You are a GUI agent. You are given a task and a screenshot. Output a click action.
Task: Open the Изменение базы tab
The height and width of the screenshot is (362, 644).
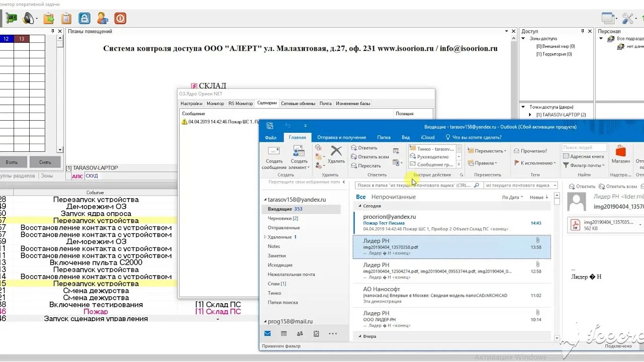[353, 103]
